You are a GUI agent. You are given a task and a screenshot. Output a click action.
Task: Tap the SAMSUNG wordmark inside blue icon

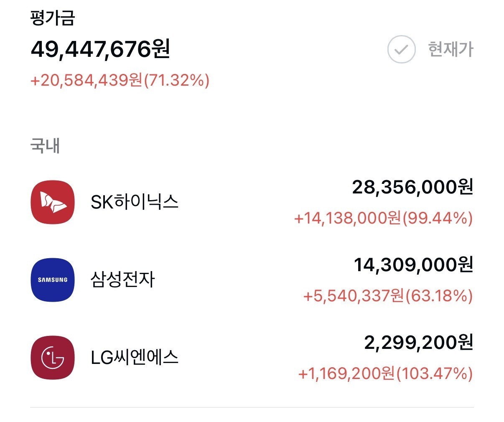tap(53, 280)
